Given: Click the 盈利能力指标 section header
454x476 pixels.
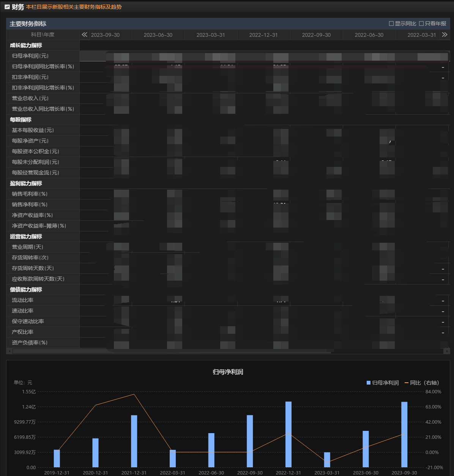Looking at the screenshot, I should pyautogui.click(x=26, y=183).
